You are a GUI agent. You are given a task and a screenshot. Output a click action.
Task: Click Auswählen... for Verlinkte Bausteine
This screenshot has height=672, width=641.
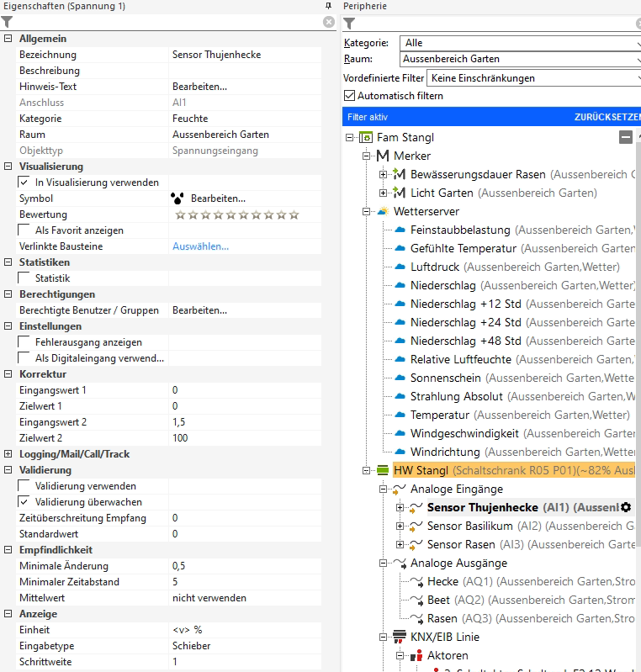(x=201, y=246)
